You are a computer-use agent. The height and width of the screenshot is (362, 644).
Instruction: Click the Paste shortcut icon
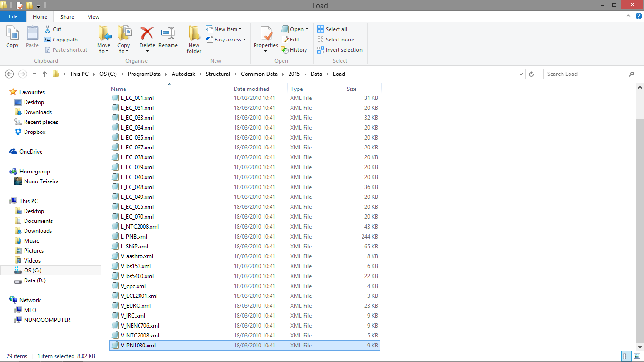[66, 49]
